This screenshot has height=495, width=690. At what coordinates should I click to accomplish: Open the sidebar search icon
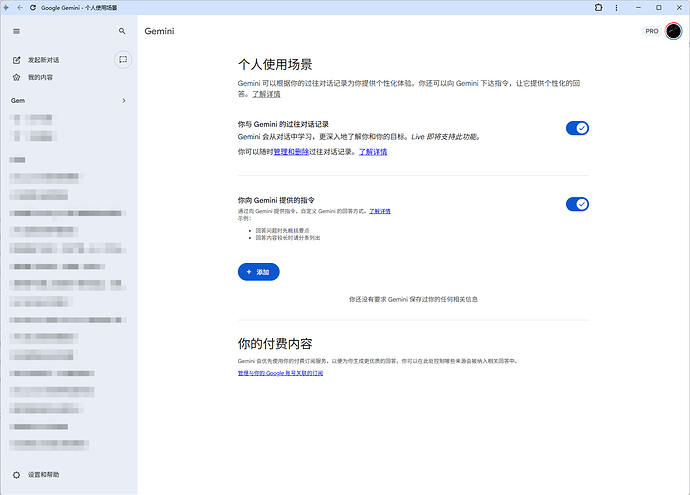tap(122, 31)
